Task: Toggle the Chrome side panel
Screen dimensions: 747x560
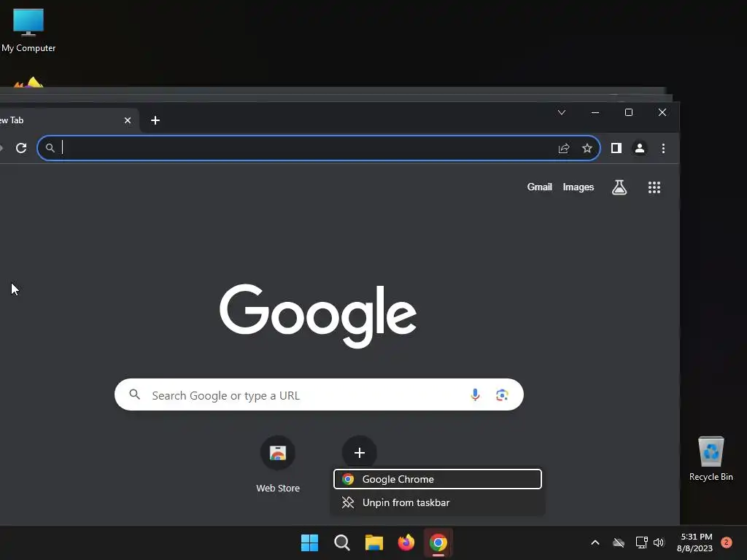Action: coord(616,149)
